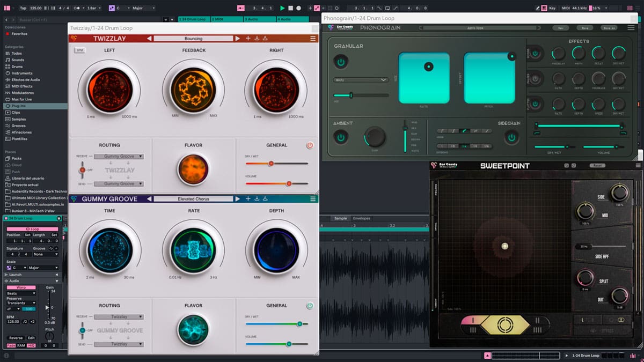The width and height of the screenshot is (644, 362).
Task: Click the Phonograin Ambient size knob
Action: pyautogui.click(x=375, y=137)
